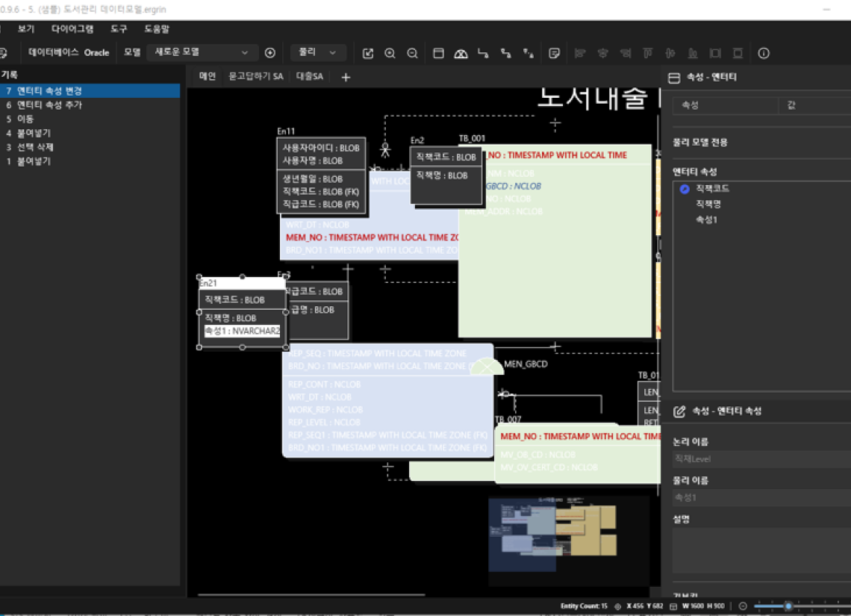Switch to the 대출SA tab
The image size is (851, 616).
click(309, 76)
